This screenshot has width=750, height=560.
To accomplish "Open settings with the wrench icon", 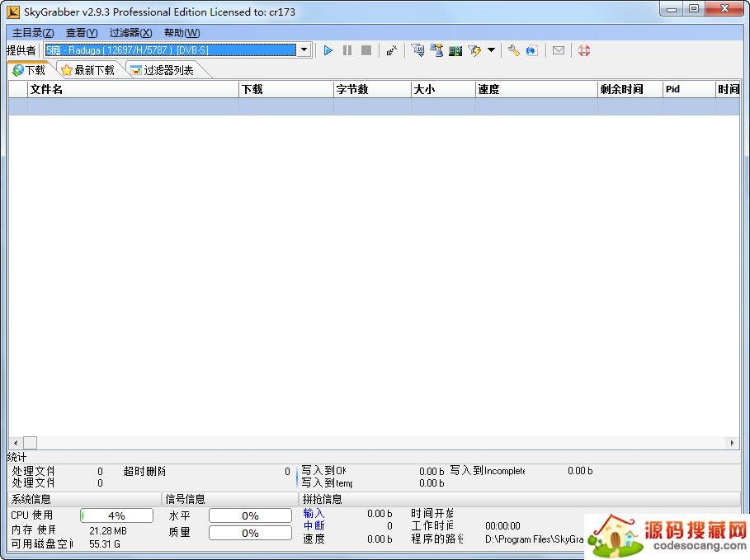I will (514, 50).
